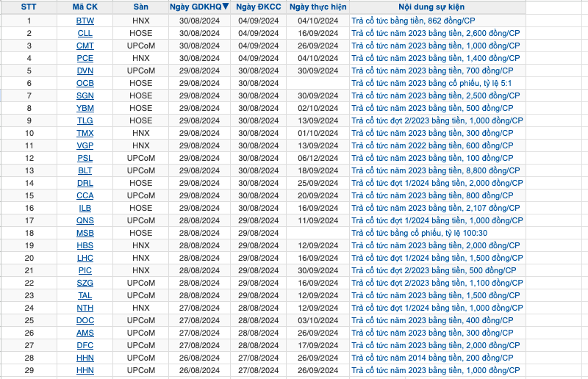Open the SZG stock code link
588x379 pixels.
[x=85, y=283]
